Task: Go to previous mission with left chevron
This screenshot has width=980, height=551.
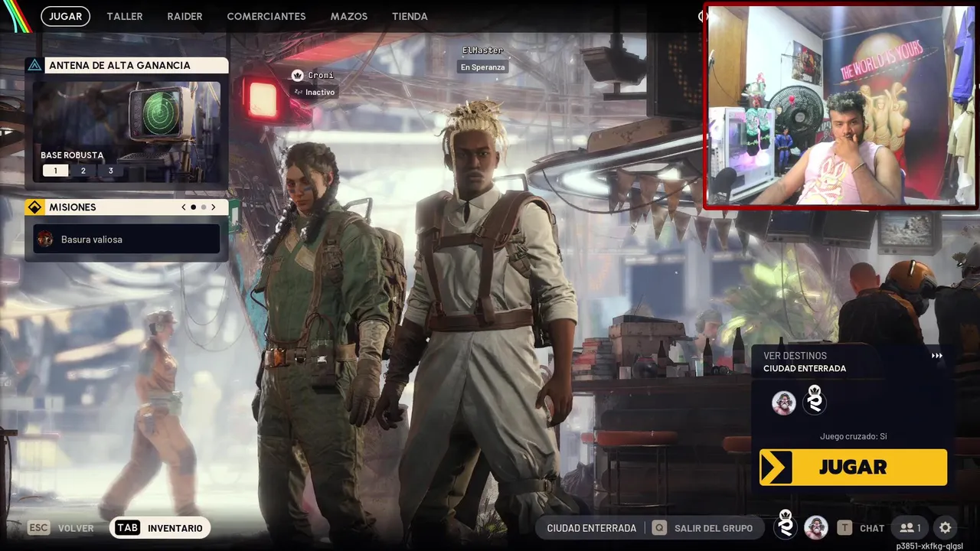Action: [183, 207]
